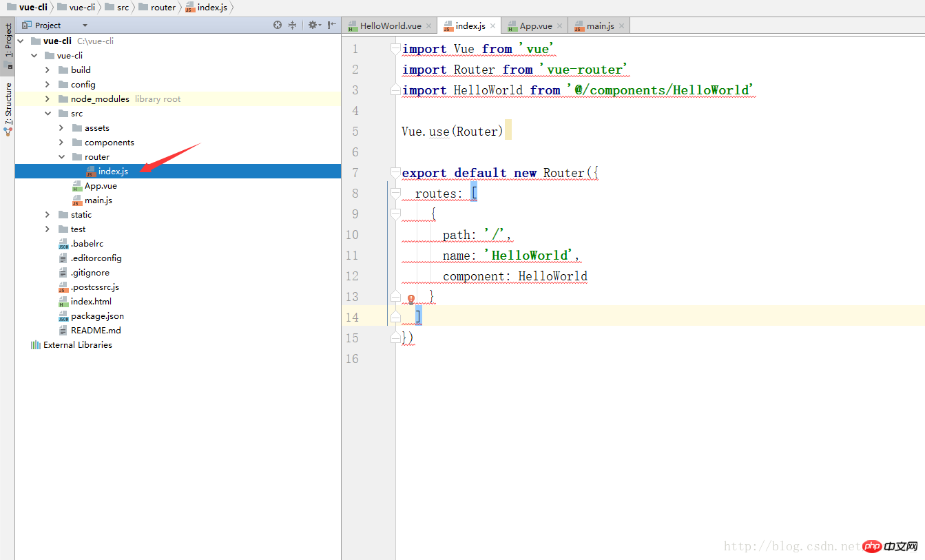Open the 1: Project tool window button

pyautogui.click(x=8, y=45)
